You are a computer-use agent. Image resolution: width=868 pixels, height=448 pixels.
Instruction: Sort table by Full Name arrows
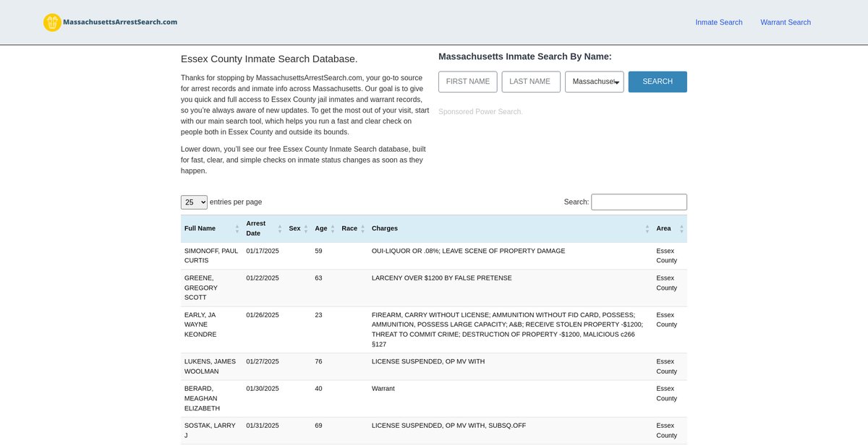pyautogui.click(x=237, y=228)
